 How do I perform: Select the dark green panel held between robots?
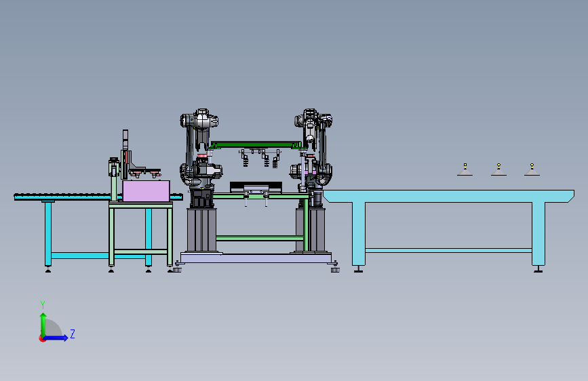click(256, 145)
